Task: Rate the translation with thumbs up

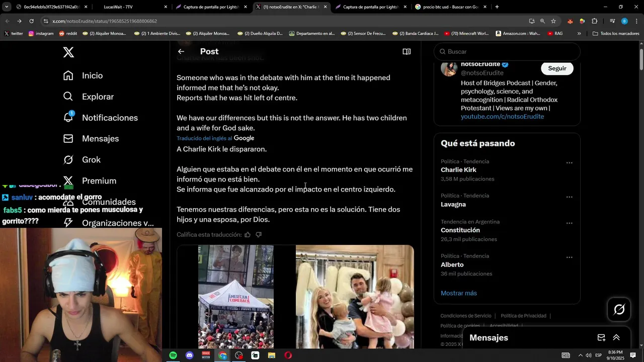Action: [x=248, y=235]
